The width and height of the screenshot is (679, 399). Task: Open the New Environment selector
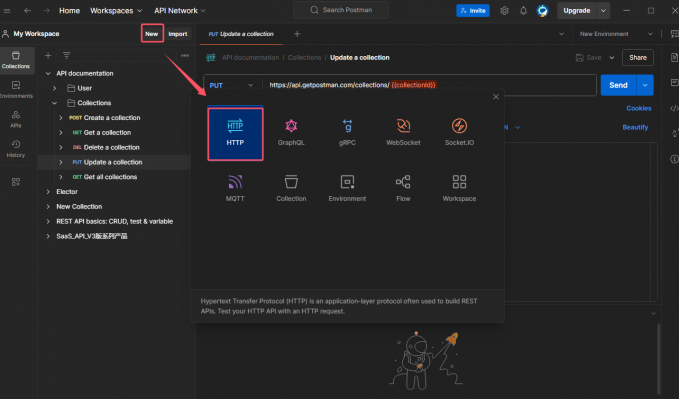point(616,34)
